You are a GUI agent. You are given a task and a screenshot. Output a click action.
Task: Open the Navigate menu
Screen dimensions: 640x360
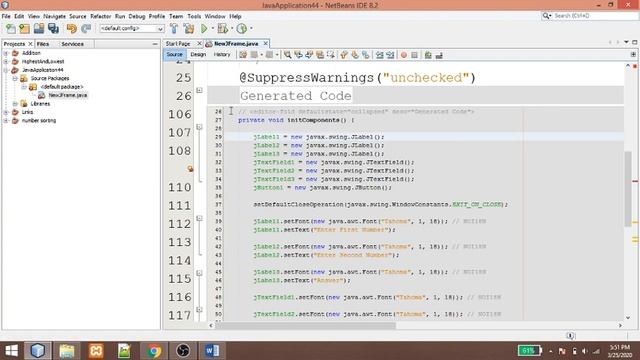54,16
